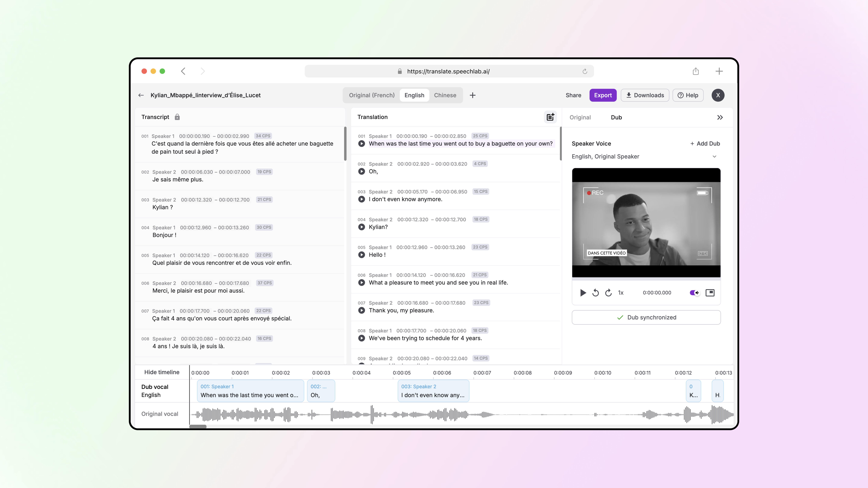Click skip forward icon in player
Screen dimensions: 868x488
608,293
